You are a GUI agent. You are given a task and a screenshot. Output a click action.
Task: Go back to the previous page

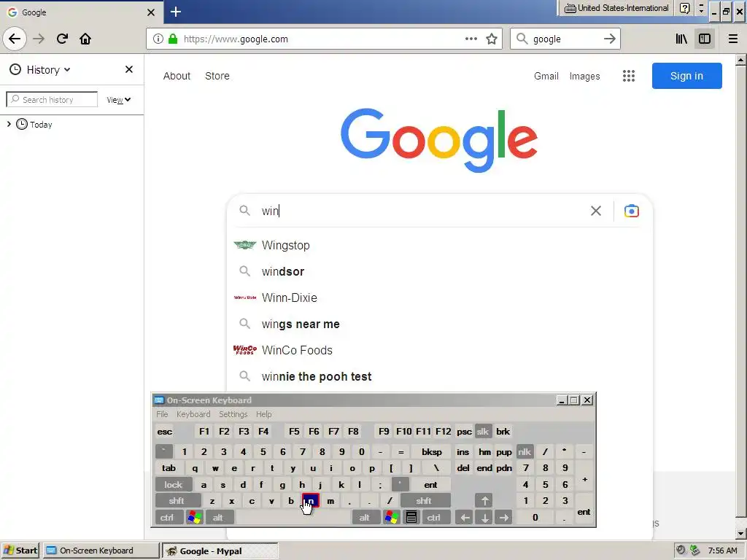pyautogui.click(x=15, y=39)
